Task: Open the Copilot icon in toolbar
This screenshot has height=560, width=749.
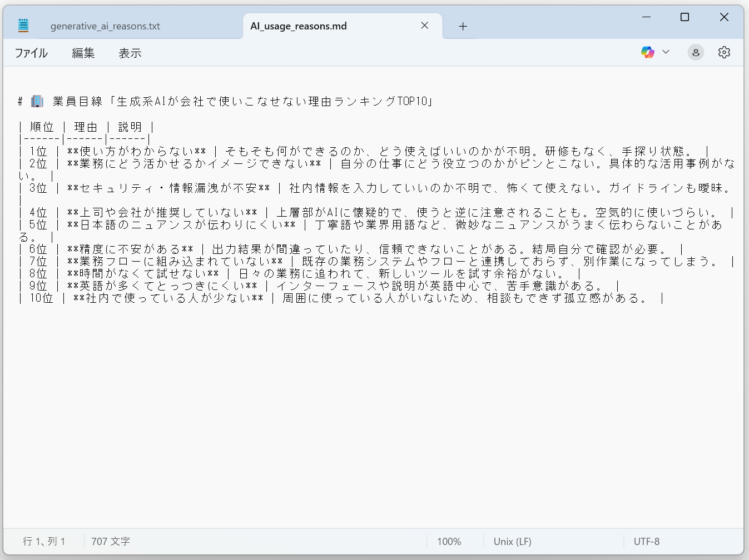Action: pos(647,52)
